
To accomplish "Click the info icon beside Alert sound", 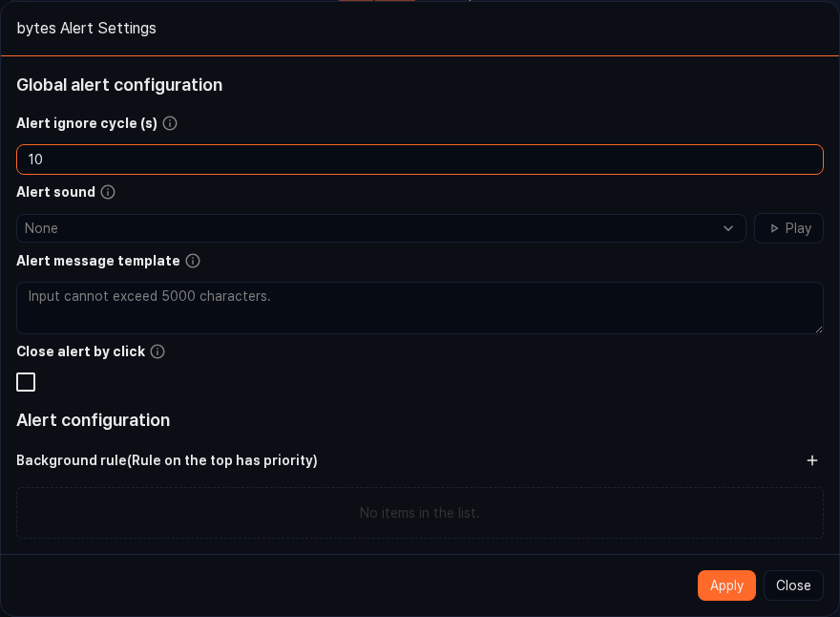I will point(108,192).
